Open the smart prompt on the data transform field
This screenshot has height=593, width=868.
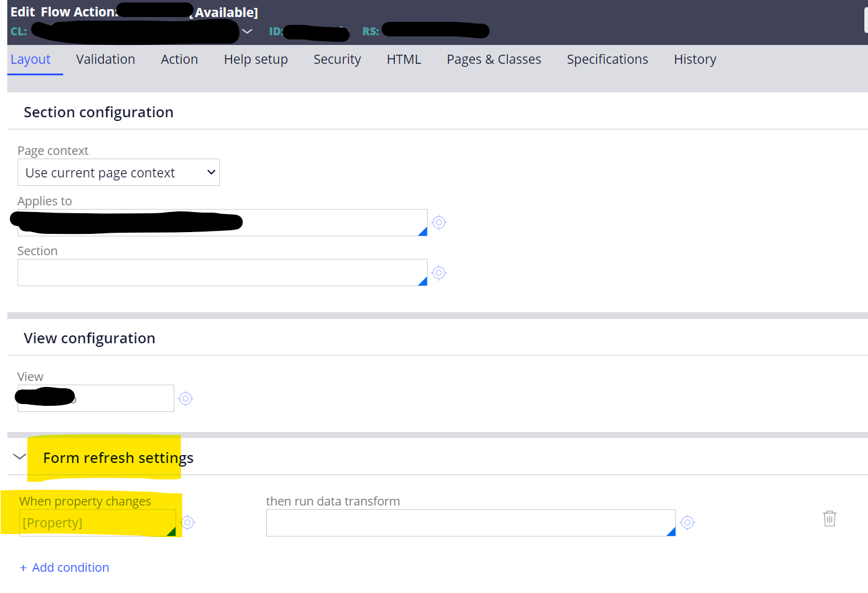click(x=670, y=531)
